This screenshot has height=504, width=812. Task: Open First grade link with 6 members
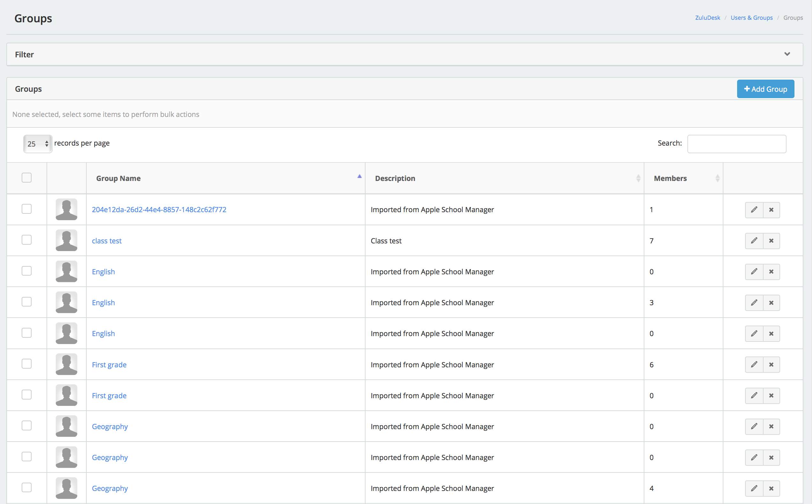tap(109, 365)
